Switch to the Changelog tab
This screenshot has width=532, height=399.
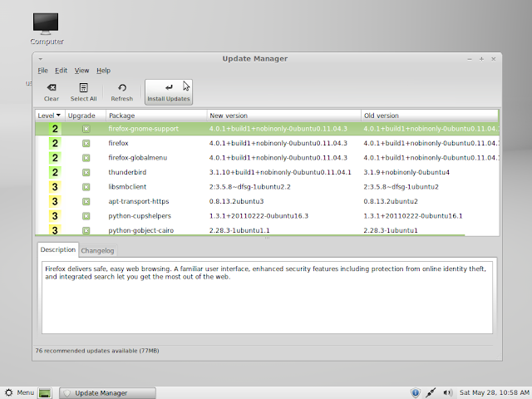pos(97,251)
